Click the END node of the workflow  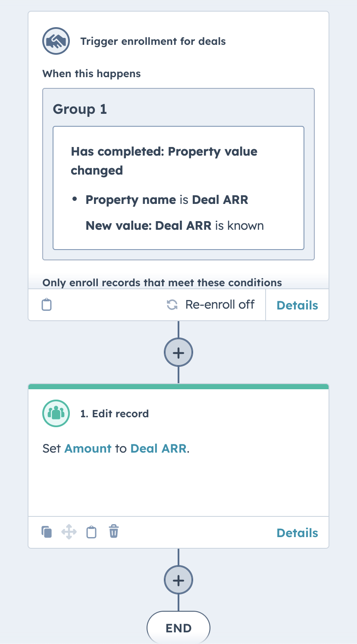pyautogui.click(x=178, y=628)
